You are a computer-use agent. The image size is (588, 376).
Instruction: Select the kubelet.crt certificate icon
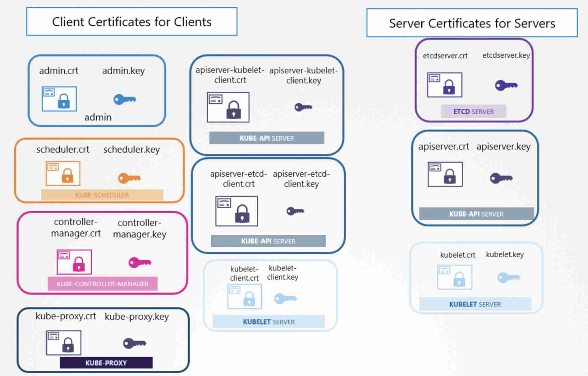455,277
